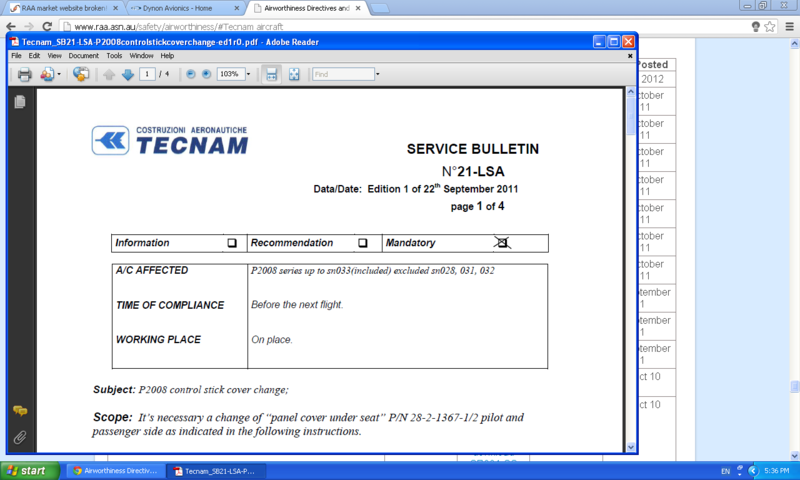Click the Find search field
Image resolution: width=800 pixels, height=480 pixels.
[x=343, y=74]
